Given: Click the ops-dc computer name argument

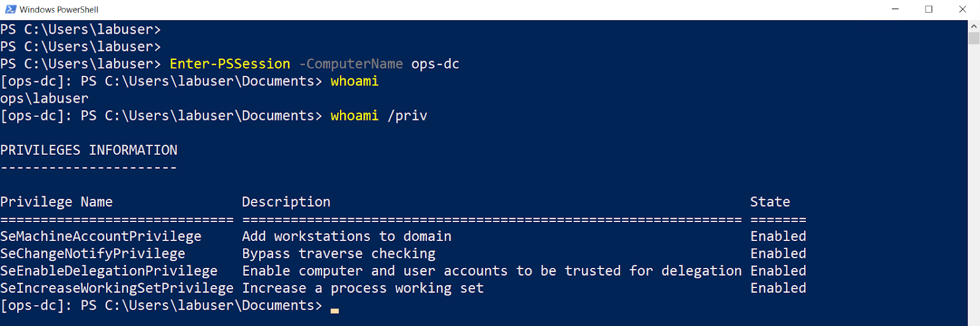Looking at the screenshot, I should (435, 64).
